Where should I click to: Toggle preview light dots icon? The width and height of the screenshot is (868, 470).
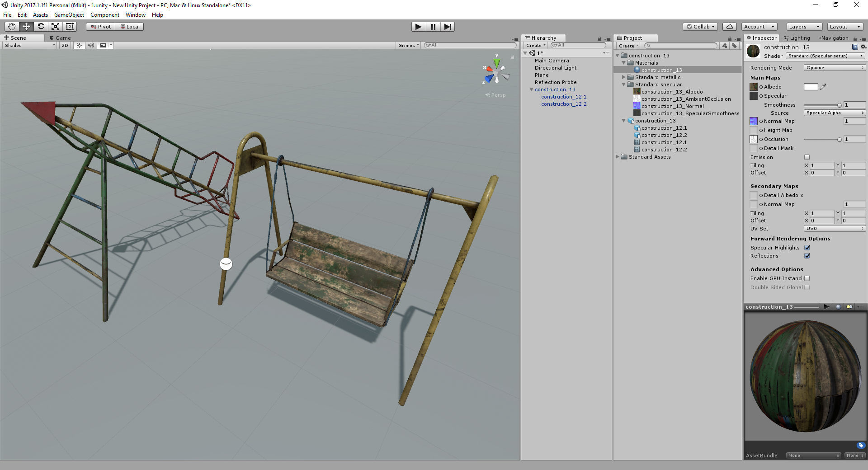pyautogui.click(x=849, y=307)
